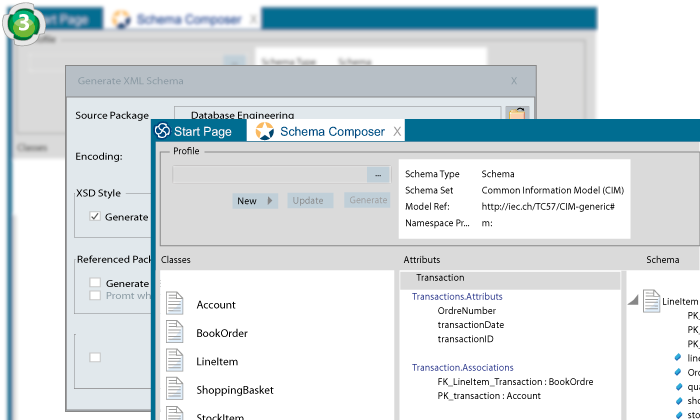Collapse the LineItem schema tree node
700x420 pixels.
[x=633, y=301]
